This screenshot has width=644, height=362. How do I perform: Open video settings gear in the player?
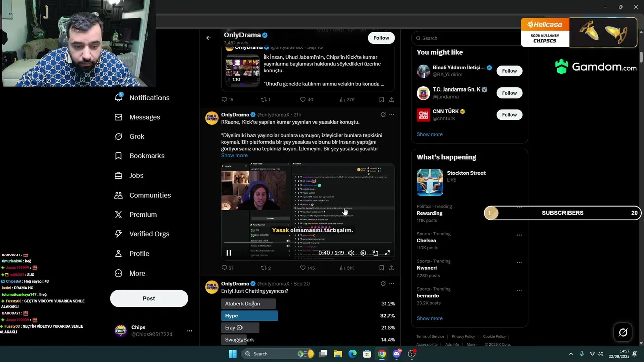[363, 253]
